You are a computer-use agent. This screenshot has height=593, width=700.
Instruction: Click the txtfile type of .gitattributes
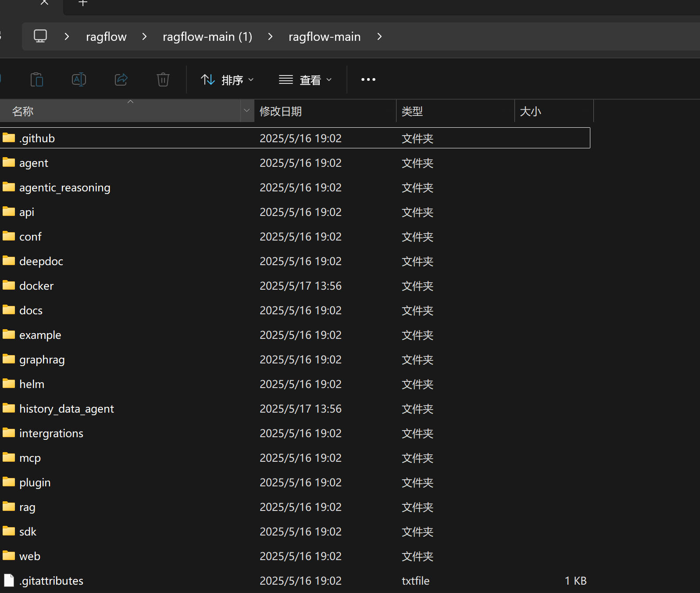[x=416, y=581]
